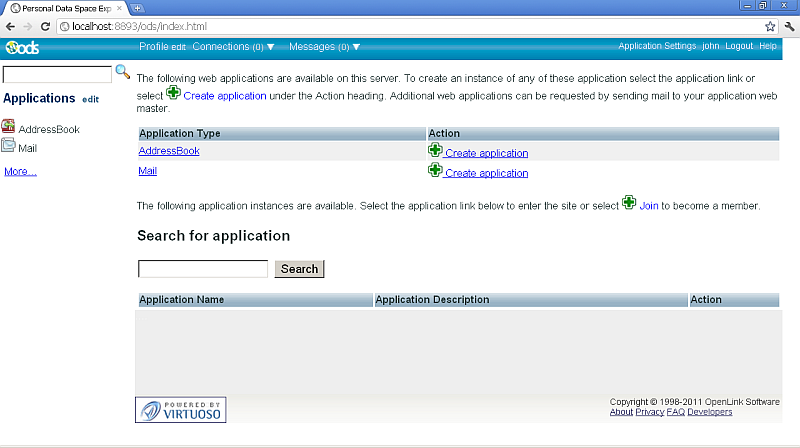Viewport: 800px width, 448px height.
Task: Click the Powered by Virtuoso badge
Action: click(181, 409)
